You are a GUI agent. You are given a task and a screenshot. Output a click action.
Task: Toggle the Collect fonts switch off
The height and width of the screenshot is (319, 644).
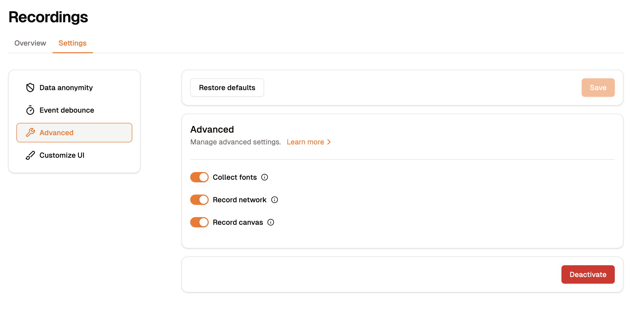coord(199,177)
